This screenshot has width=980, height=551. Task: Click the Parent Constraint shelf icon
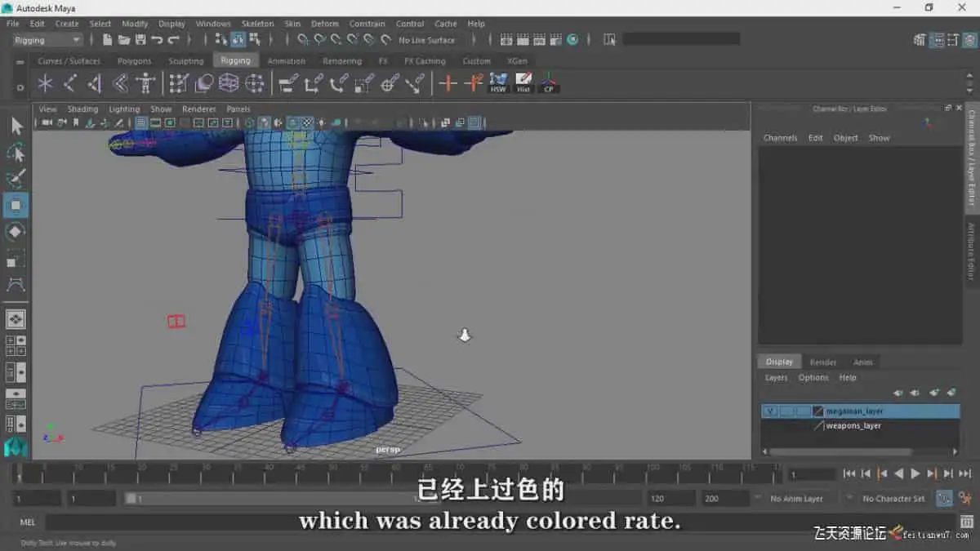tap(287, 82)
